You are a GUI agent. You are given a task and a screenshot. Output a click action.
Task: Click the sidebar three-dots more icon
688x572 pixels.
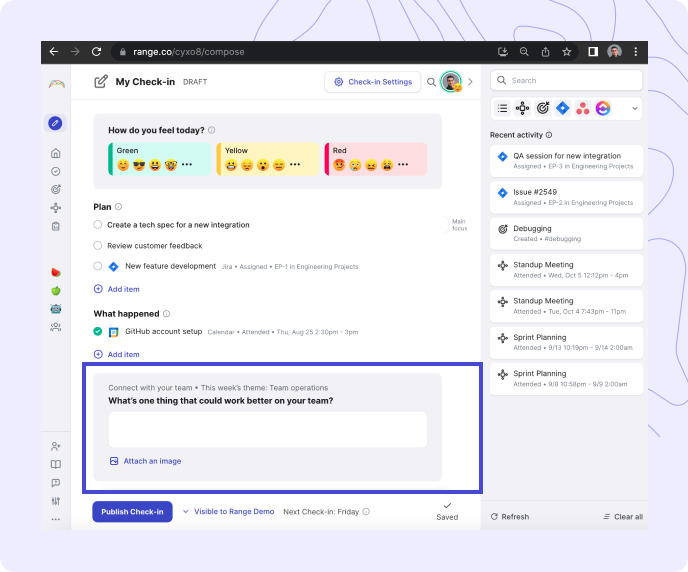point(56,519)
